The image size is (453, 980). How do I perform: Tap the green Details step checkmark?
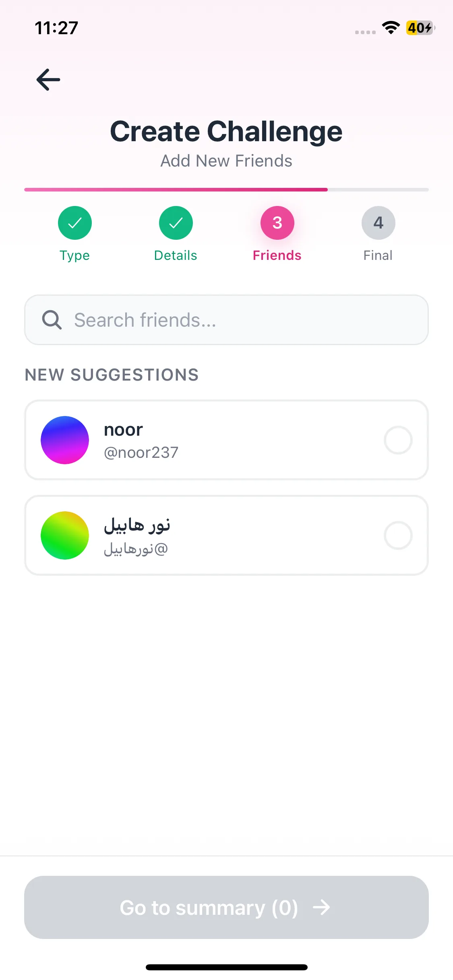click(x=176, y=223)
